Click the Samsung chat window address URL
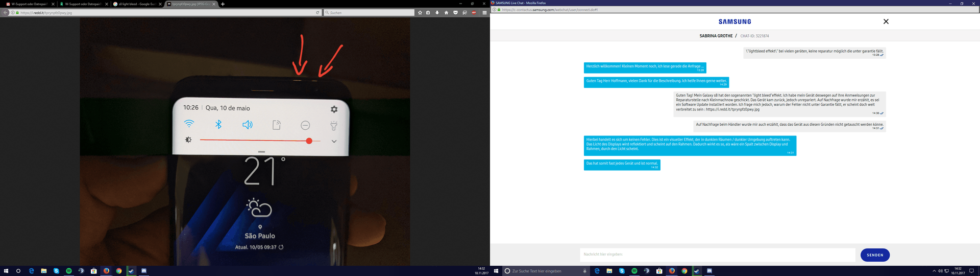The height and width of the screenshot is (276, 980). pos(550,10)
